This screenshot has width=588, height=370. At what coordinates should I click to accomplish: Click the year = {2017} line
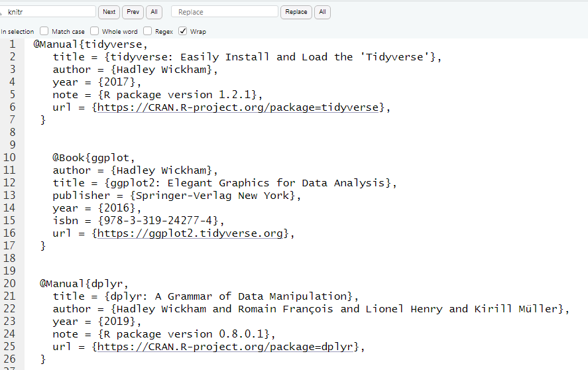[x=97, y=82]
